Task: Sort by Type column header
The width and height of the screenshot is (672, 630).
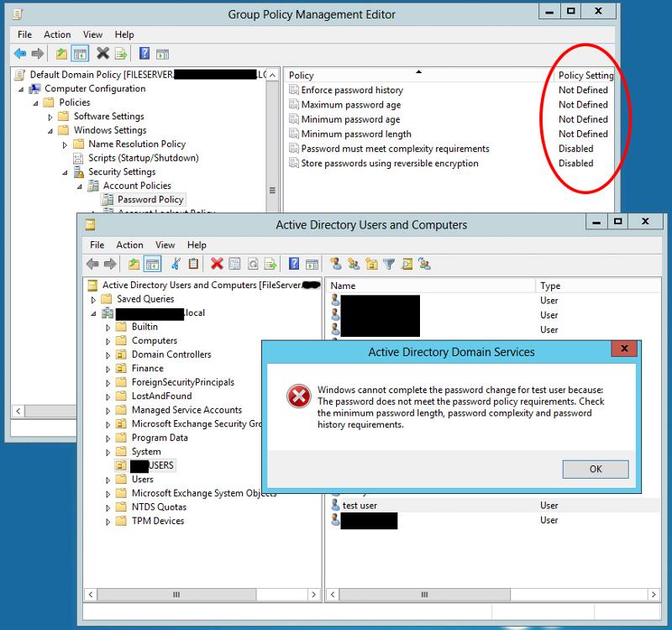Action: click(598, 286)
